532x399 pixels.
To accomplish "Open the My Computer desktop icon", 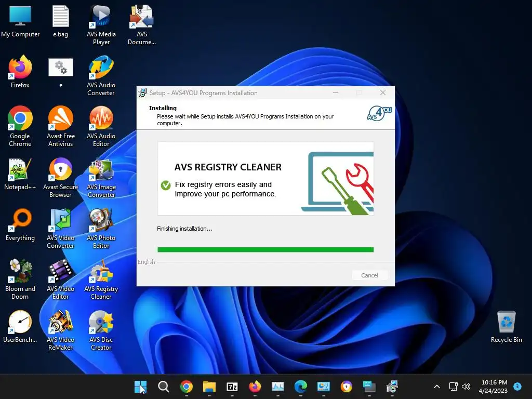I will pos(20,21).
